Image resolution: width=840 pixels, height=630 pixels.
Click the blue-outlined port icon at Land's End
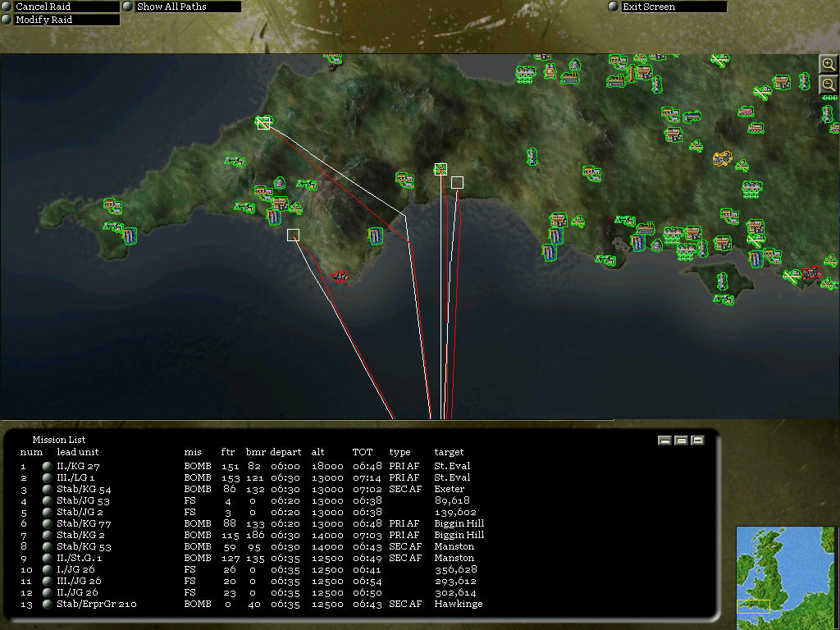[130, 235]
